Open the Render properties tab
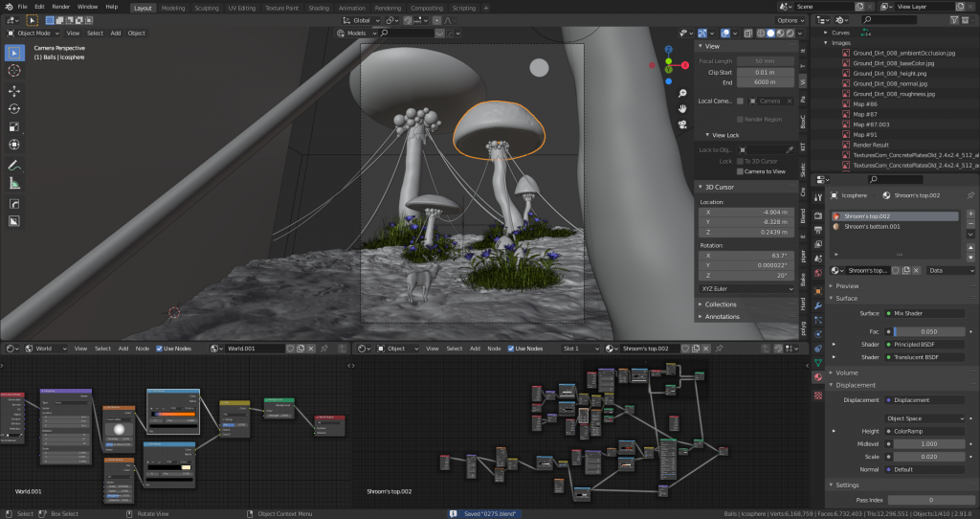The height and width of the screenshot is (519, 980). coord(817,215)
